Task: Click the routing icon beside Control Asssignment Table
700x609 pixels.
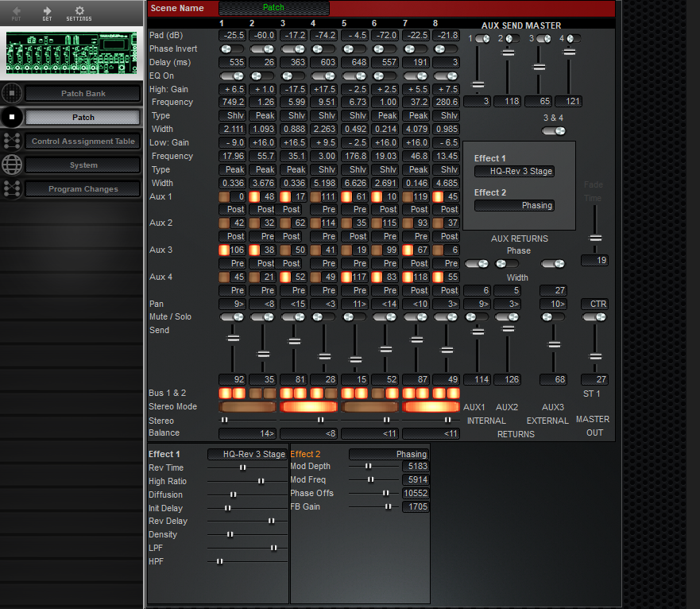Action: (x=11, y=142)
